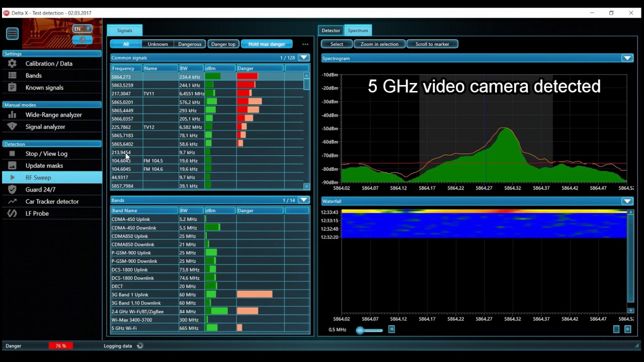Switch to the Spectrum tab
Viewport: 644px width, 362px height.
click(x=358, y=31)
